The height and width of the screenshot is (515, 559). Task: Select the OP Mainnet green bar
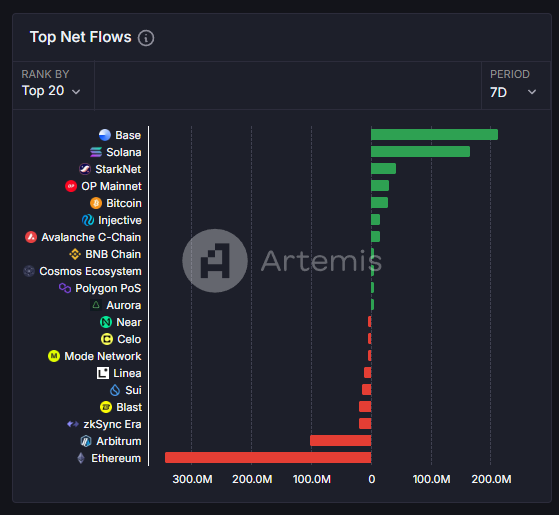tap(380, 186)
